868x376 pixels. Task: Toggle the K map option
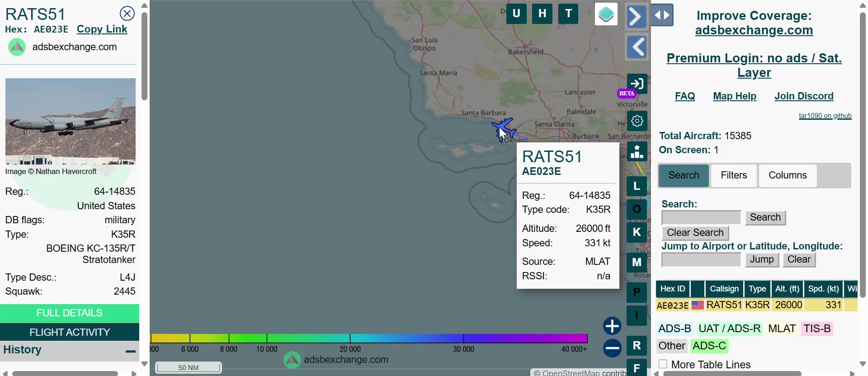(637, 232)
